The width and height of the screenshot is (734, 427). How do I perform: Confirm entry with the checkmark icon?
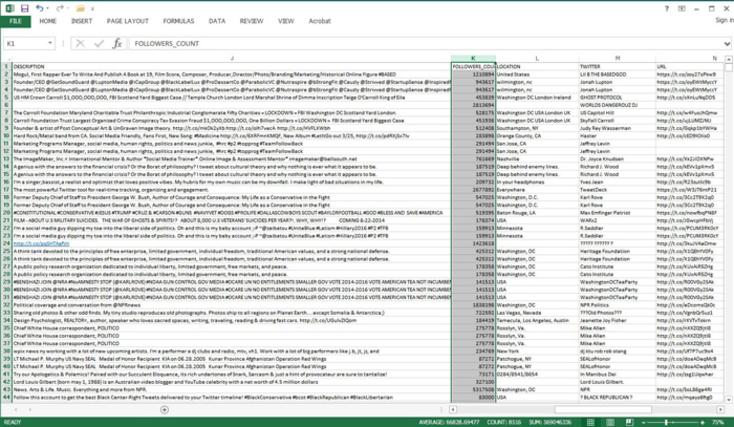click(99, 44)
